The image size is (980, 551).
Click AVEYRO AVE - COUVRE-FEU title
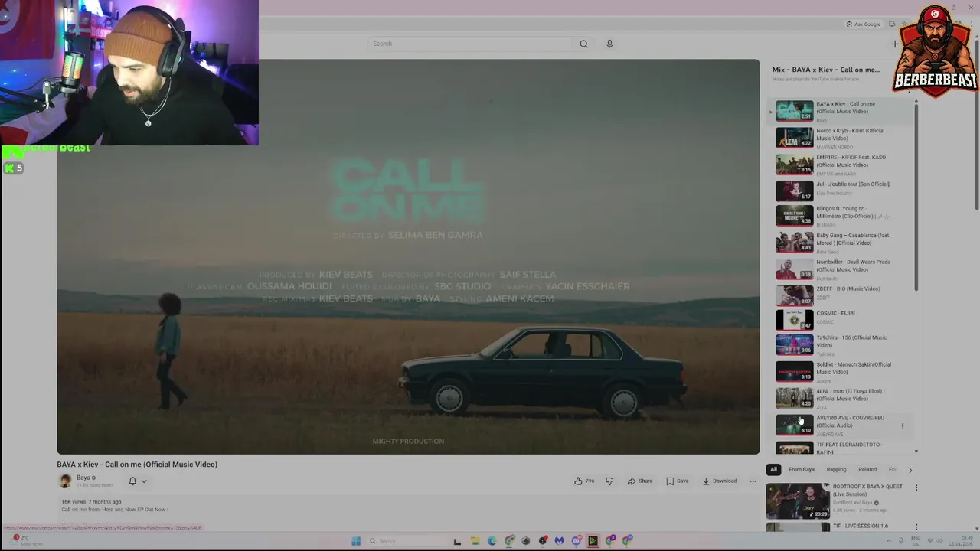click(850, 422)
